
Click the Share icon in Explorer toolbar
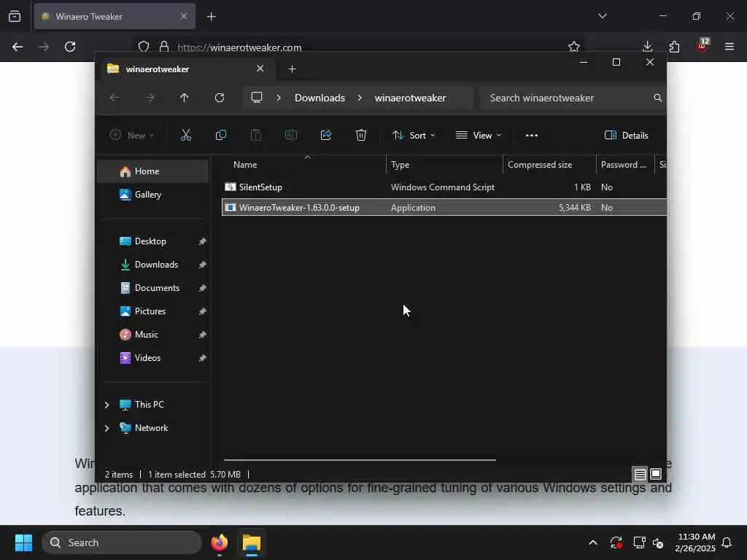coord(326,135)
